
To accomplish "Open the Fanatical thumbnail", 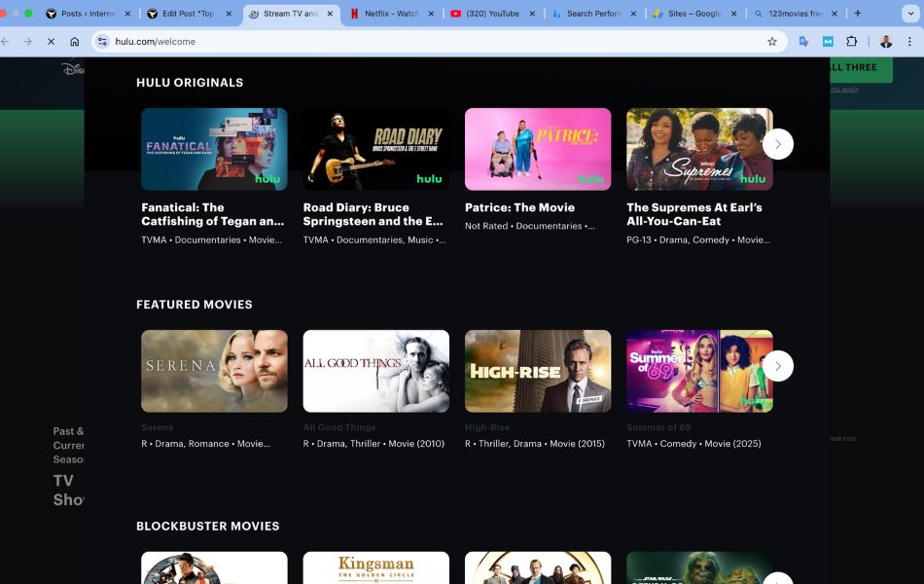I will pyautogui.click(x=215, y=149).
